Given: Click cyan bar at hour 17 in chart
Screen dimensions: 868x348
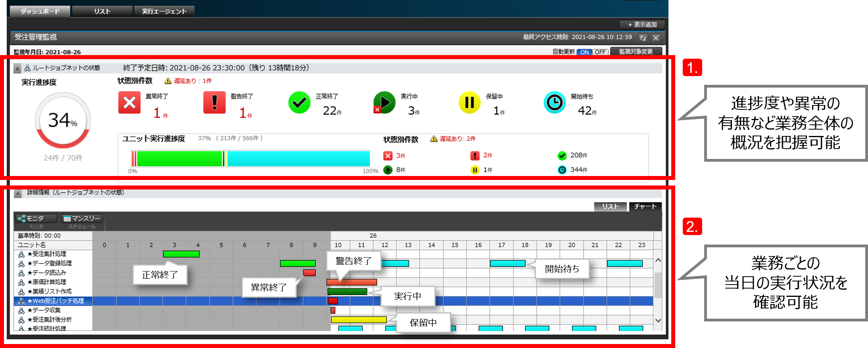Looking at the screenshot, I should pyautogui.click(x=507, y=264).
